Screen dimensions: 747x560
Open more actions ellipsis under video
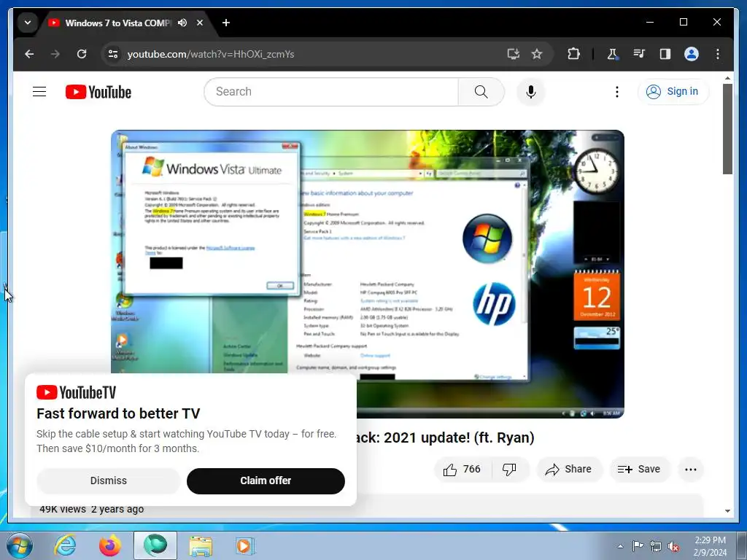click(x=690, y=470)
